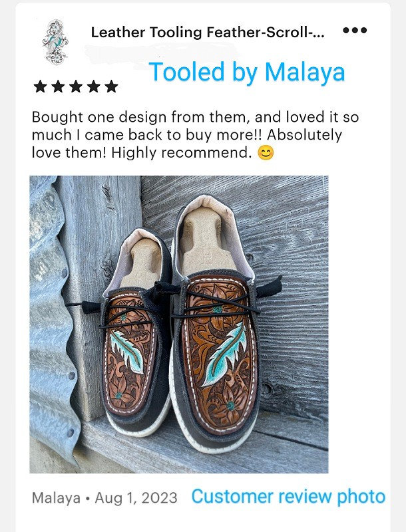The image size is (406, 532).
Task: Select the fifth rating star
Action: (111, 86)
